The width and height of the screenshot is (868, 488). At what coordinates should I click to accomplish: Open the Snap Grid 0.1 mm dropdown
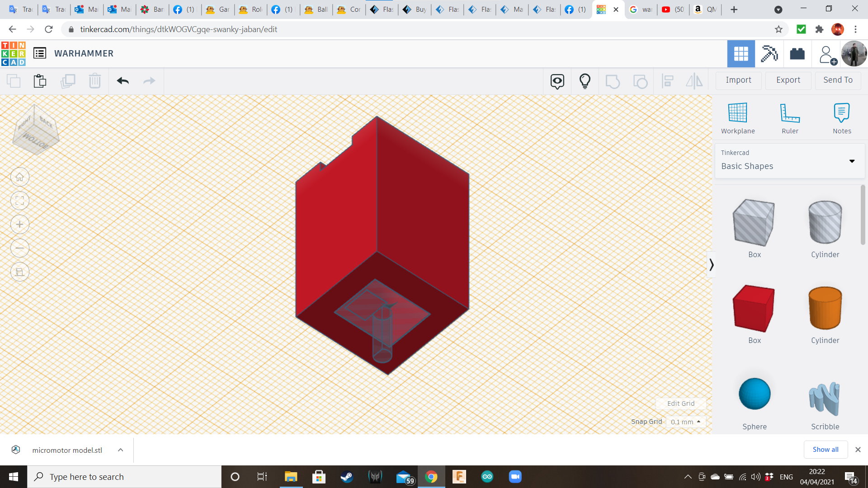[685, 422]
